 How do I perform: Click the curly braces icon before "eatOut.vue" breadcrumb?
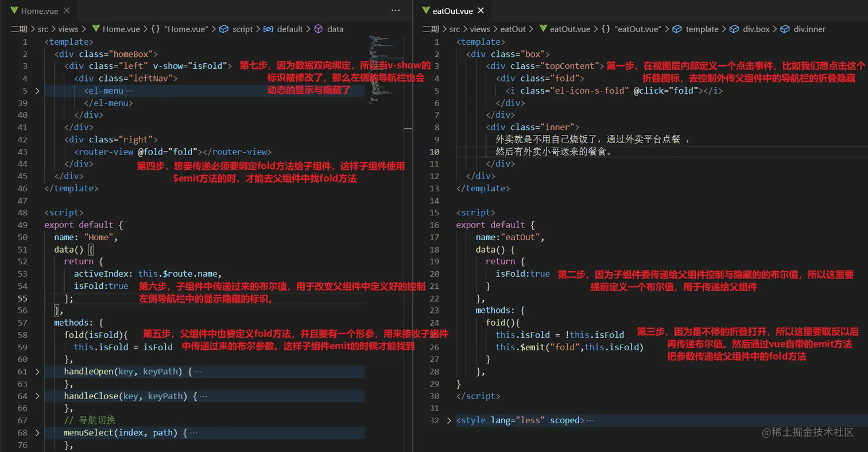click(x=606, y=29)
